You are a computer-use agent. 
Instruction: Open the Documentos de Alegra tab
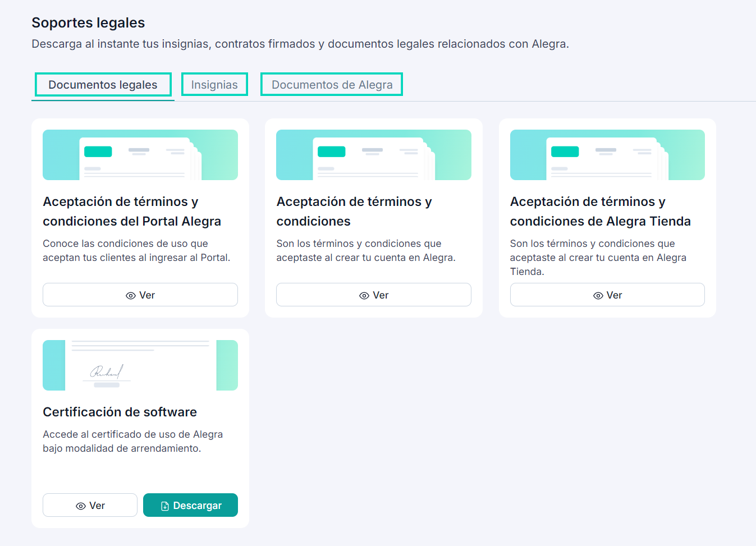point(331,84)
